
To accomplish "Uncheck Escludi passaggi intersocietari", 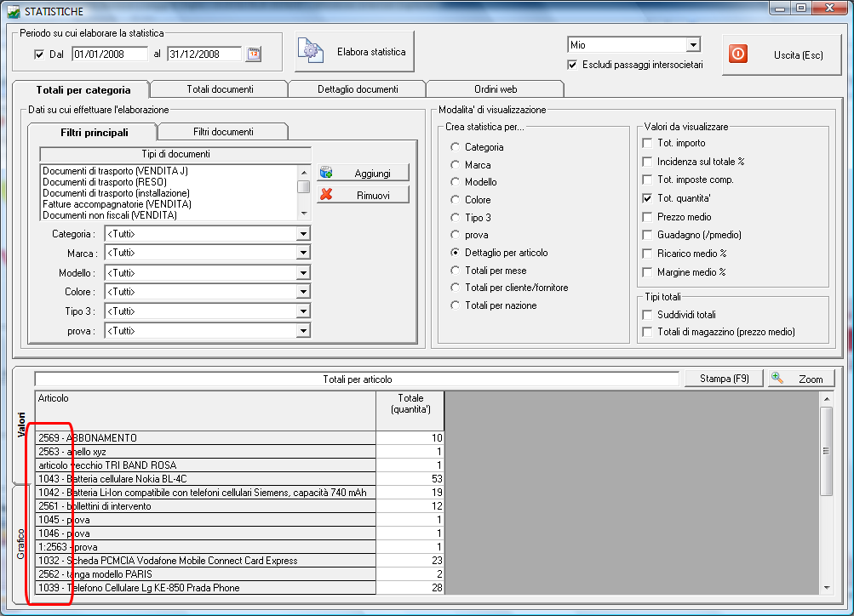I will click(573, 65).
